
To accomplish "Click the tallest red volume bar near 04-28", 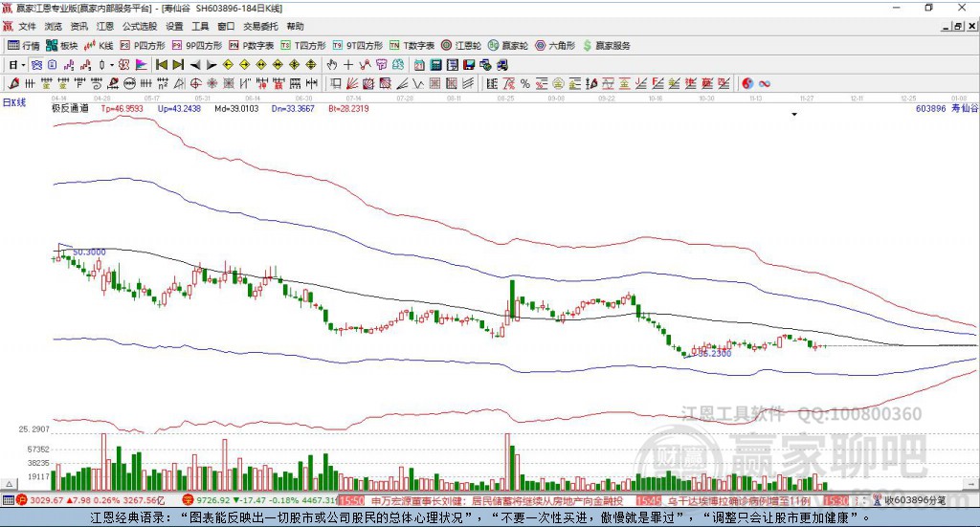I will coord(103,461).
